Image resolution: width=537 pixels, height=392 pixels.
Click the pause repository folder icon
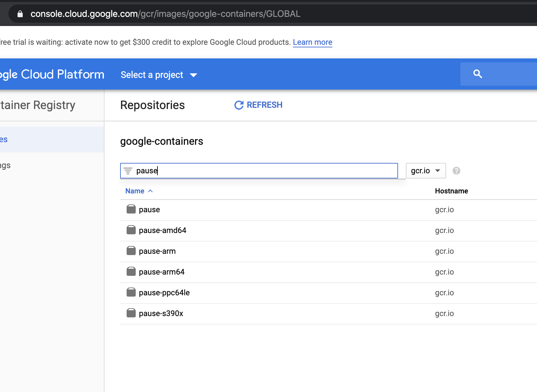[x=131, y=209]
